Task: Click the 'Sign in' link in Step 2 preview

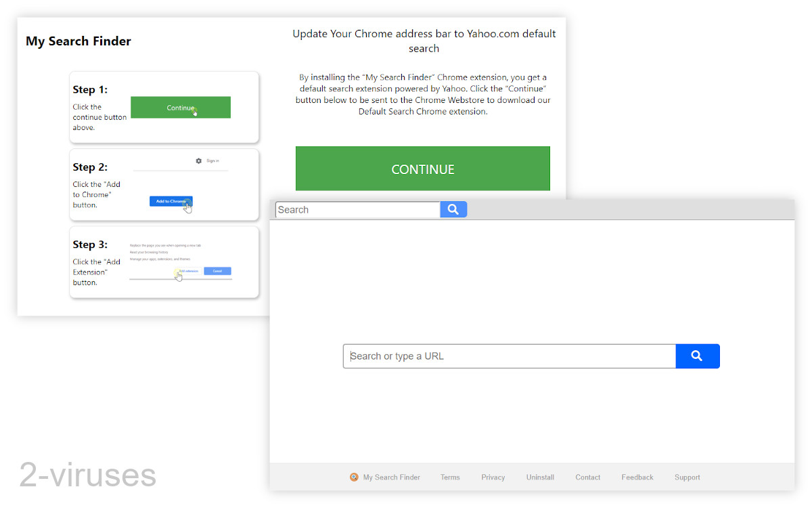Action: [212, 161]
